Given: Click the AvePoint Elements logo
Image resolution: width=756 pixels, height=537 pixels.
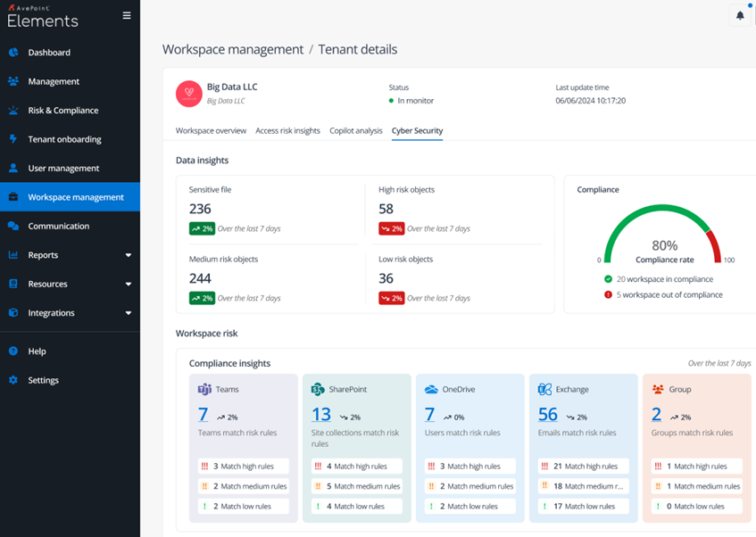Looking at the screenshot, I should [x=43, y=17].
